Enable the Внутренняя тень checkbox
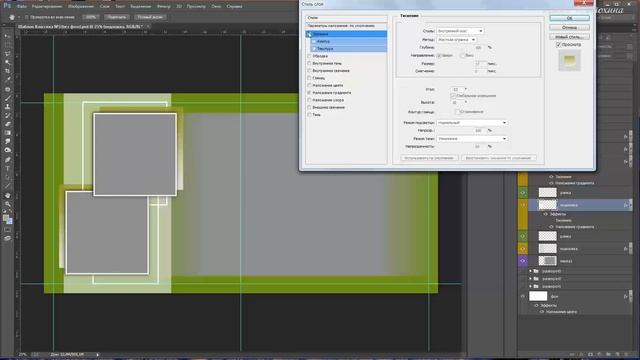The width and height of the screenshot is (640, 360). [309, 63]
